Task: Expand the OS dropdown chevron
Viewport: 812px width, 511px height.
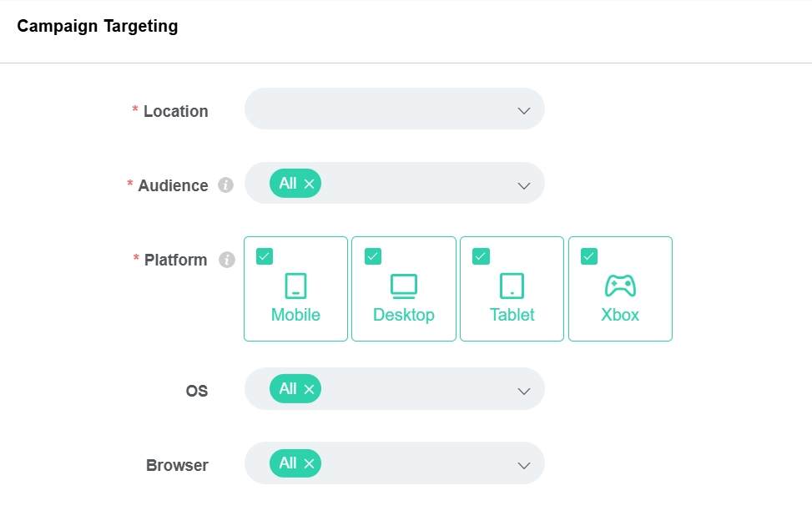Action: (x=524, y=390)
